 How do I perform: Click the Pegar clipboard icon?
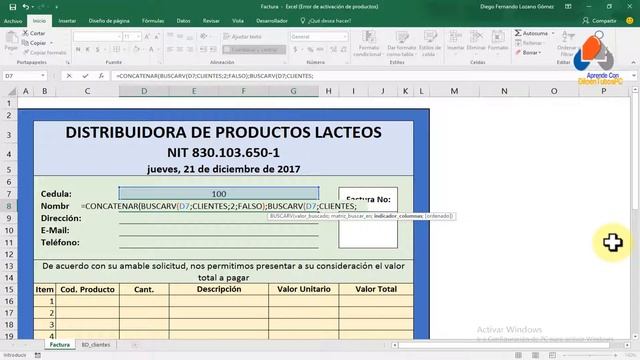click(x=11, y=38)
